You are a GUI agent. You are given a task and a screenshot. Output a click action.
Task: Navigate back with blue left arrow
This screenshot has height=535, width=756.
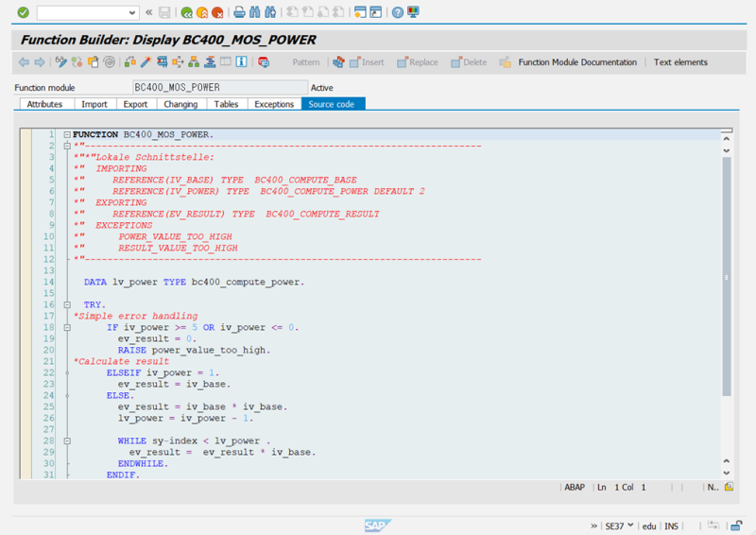(24, 62)
